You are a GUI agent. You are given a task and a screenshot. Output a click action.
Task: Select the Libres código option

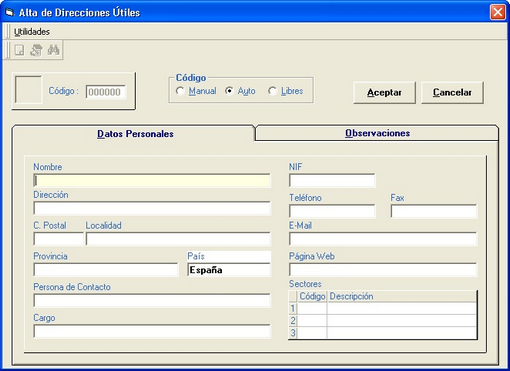pos(286,91)
